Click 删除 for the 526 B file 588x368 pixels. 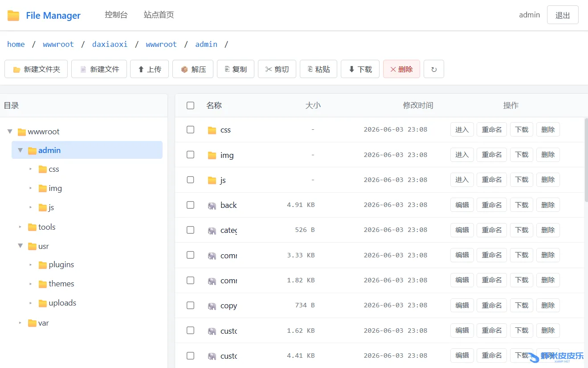tap(548, 230)
